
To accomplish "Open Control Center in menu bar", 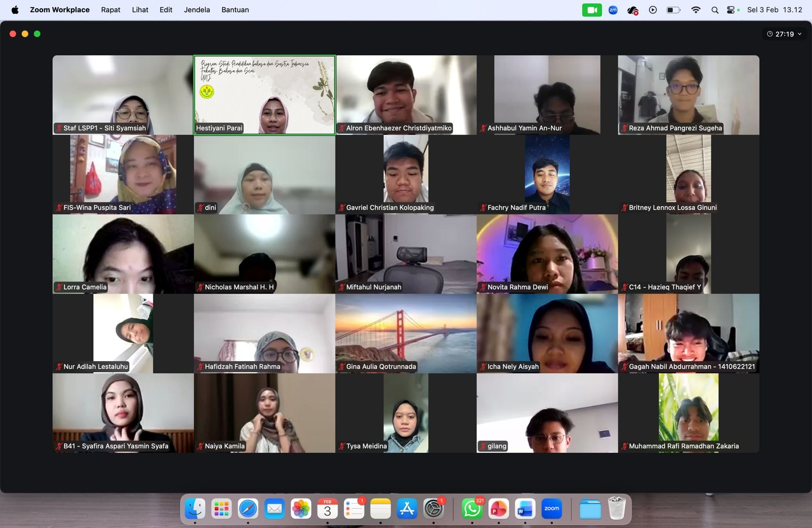I will 731,10.
